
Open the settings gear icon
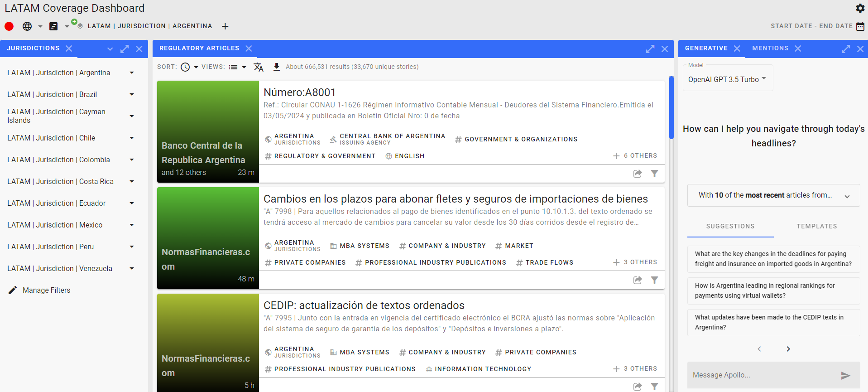(860, 8)
